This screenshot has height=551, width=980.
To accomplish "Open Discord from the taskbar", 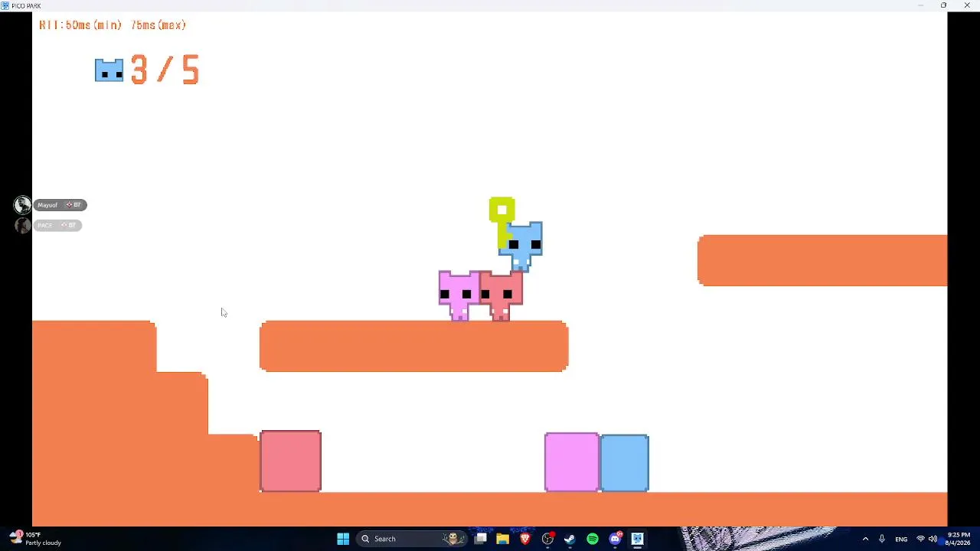I will point(615,539).
